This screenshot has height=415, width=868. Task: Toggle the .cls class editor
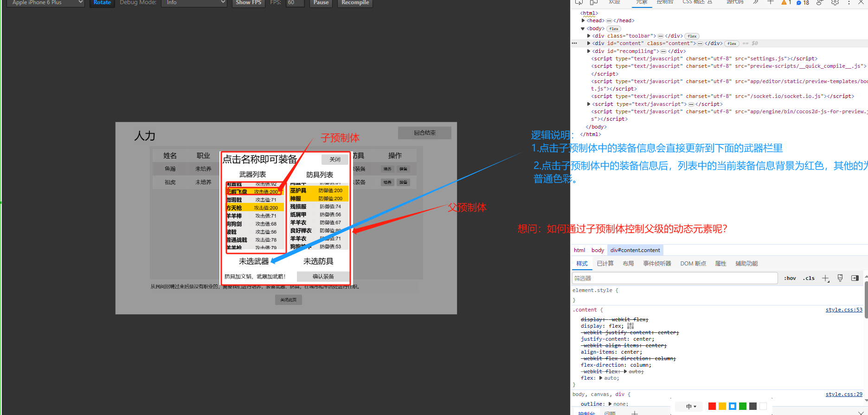(x=809, y=278)
